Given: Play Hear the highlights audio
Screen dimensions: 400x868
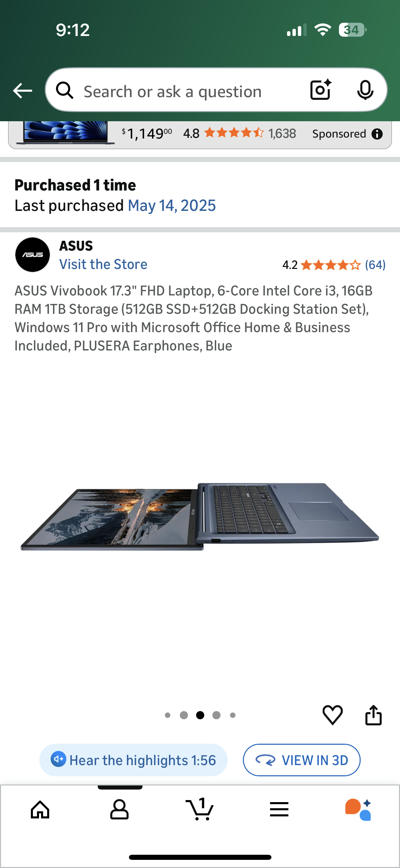Looking at the screenshot, I should pyautogui.click(x=133, y=760).
